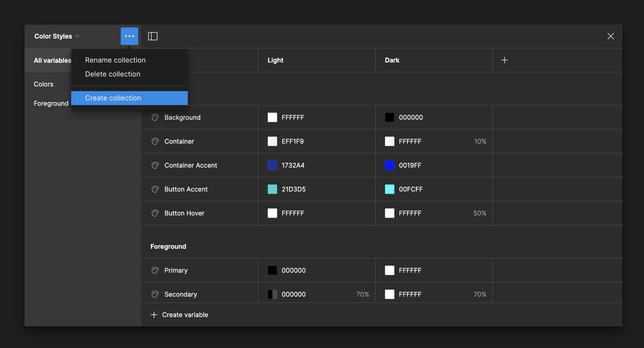Click the Create variable button

[x=179, y=315]
